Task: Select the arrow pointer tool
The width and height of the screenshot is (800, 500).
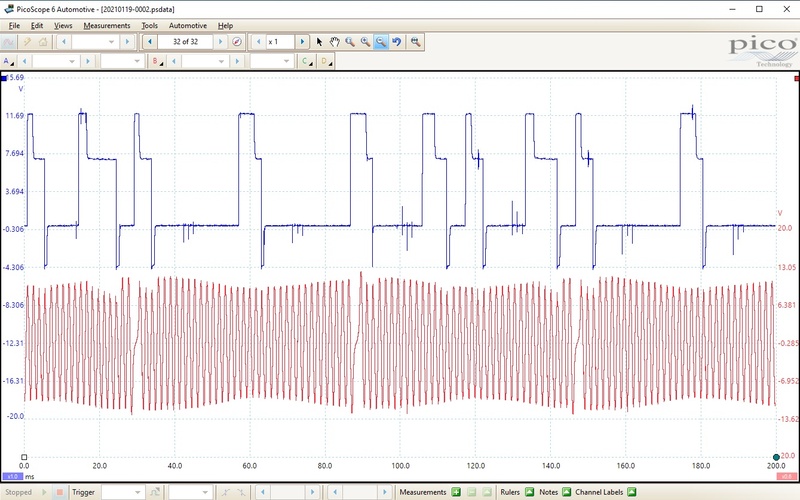Action: (x=319, y=42)
